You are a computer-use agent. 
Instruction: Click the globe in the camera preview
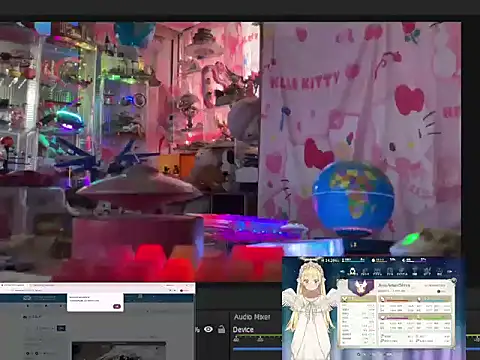tap(353, 198)
